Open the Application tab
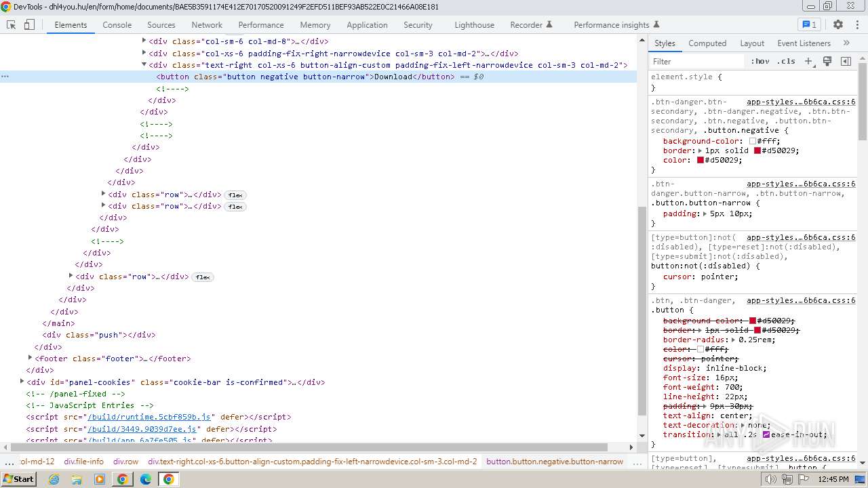The height and width of the screenshot is (488, 868). tap(367, 24)
